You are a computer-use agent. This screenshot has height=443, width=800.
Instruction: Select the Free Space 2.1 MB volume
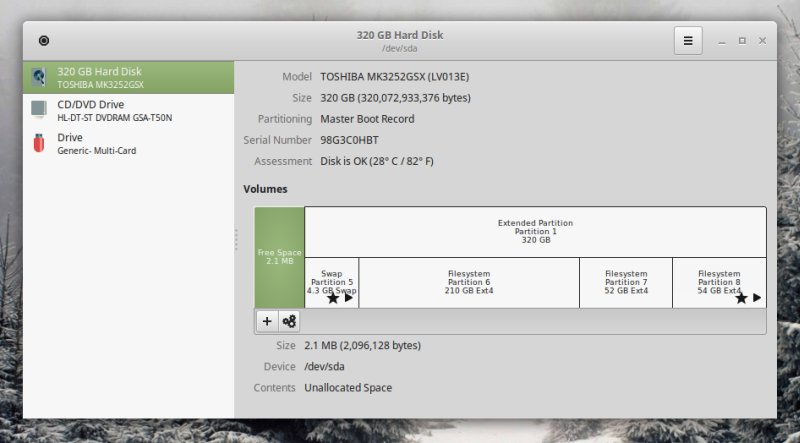(x=279, y=257)
